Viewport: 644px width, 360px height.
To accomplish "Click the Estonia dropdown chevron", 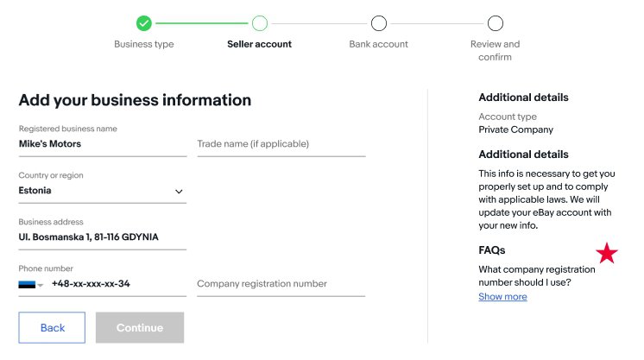I will [179, 192].
